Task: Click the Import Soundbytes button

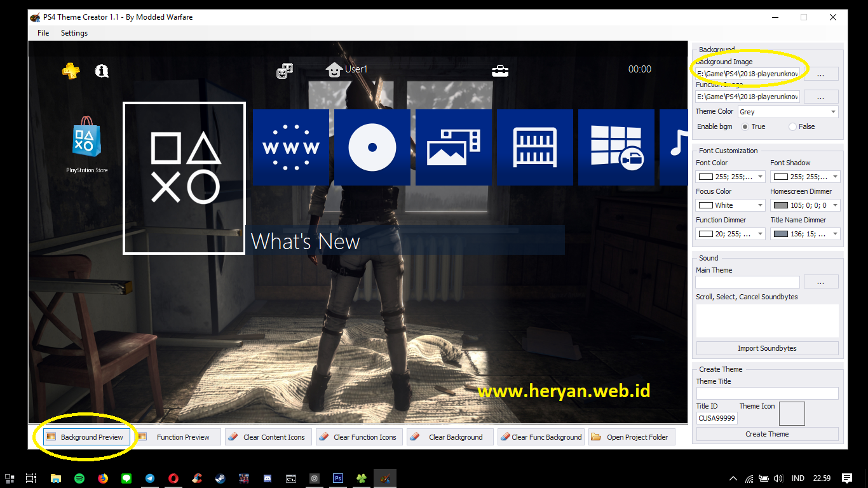Action: pyautogui.click(x=768, y=348)
